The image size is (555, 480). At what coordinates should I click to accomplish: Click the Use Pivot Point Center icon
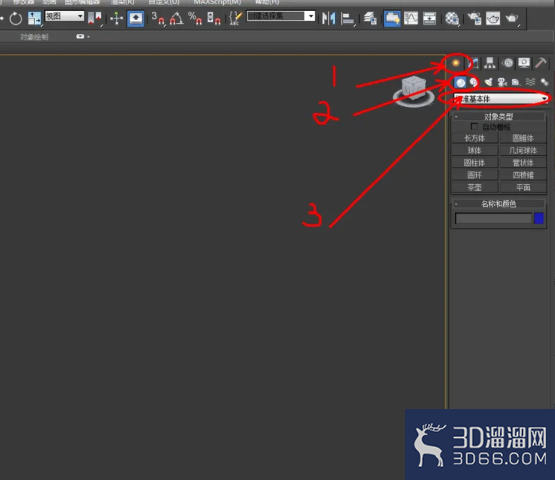[x=95, y=18]
